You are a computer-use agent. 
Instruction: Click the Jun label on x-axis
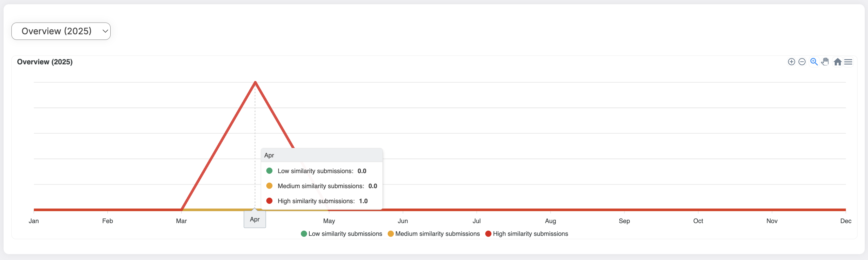click(403, 221)
